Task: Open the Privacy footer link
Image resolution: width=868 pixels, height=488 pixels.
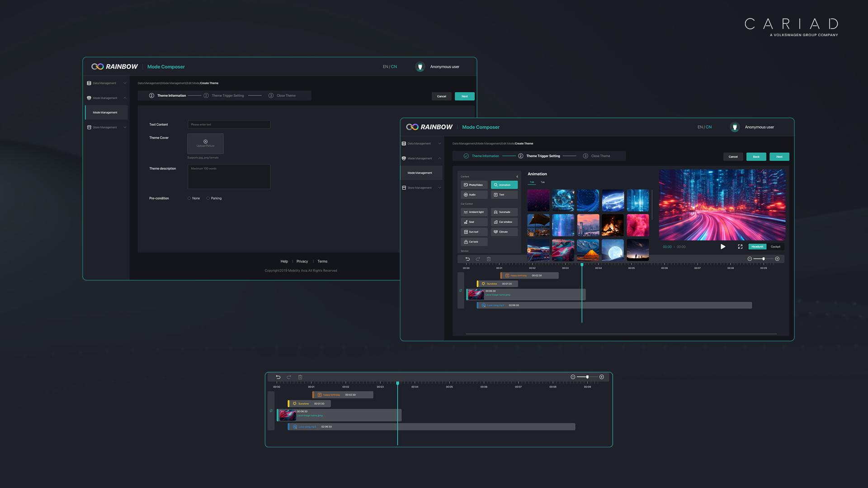Action: pyautogui.click(x=302, y=262)
